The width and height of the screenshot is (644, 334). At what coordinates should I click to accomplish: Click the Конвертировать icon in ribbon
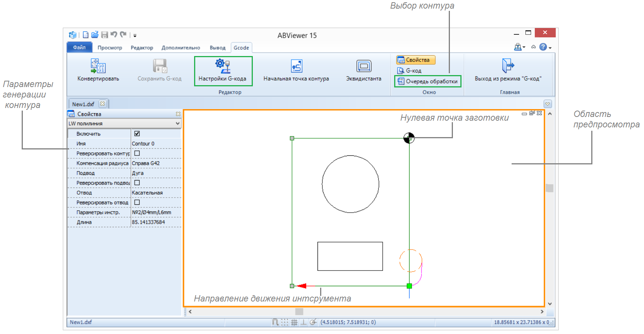coord(98,66)
